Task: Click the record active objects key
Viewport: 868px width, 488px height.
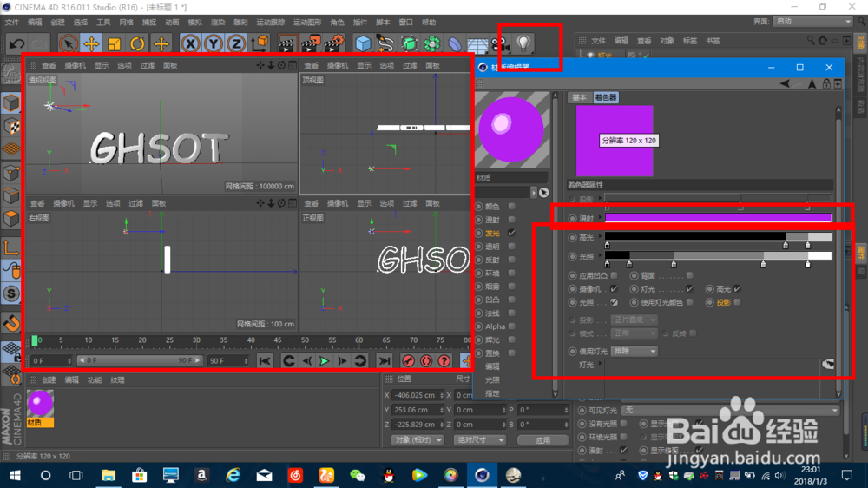Action: click(409, 361)
